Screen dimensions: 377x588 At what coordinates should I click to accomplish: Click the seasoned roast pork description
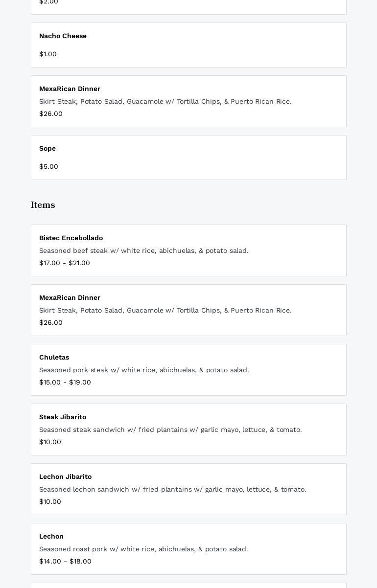click(x=143, y=549)
